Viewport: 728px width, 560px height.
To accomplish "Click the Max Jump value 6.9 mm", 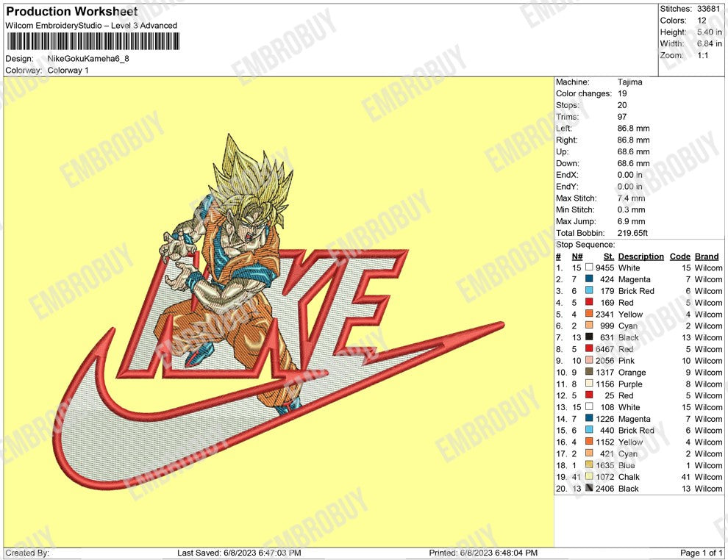I will point(631,221).
